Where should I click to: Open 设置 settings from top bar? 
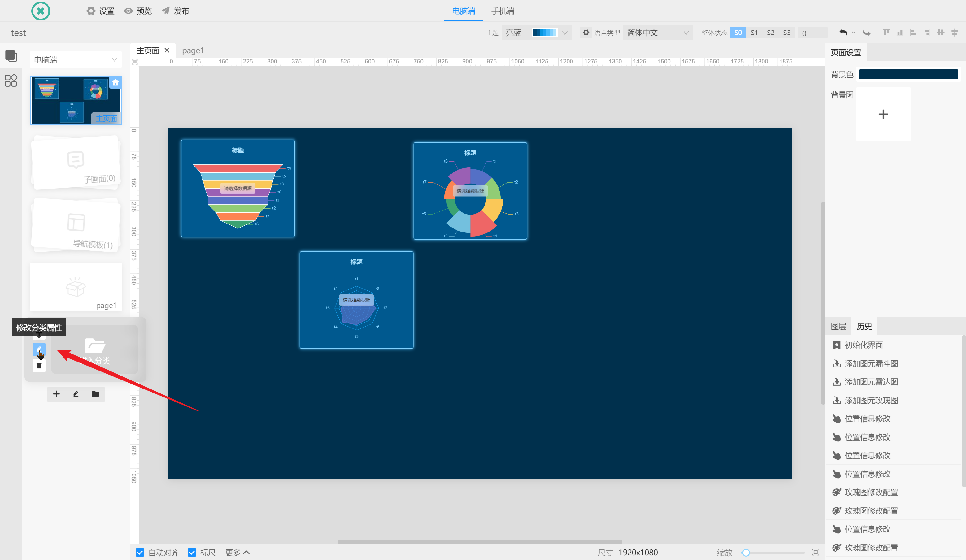click(x=100, y=11)
